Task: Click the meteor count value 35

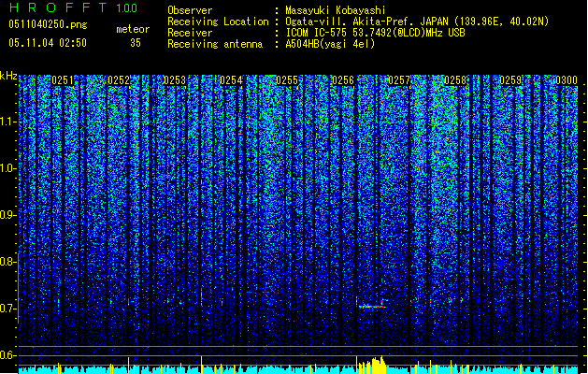Action: [x=136, y=43]
